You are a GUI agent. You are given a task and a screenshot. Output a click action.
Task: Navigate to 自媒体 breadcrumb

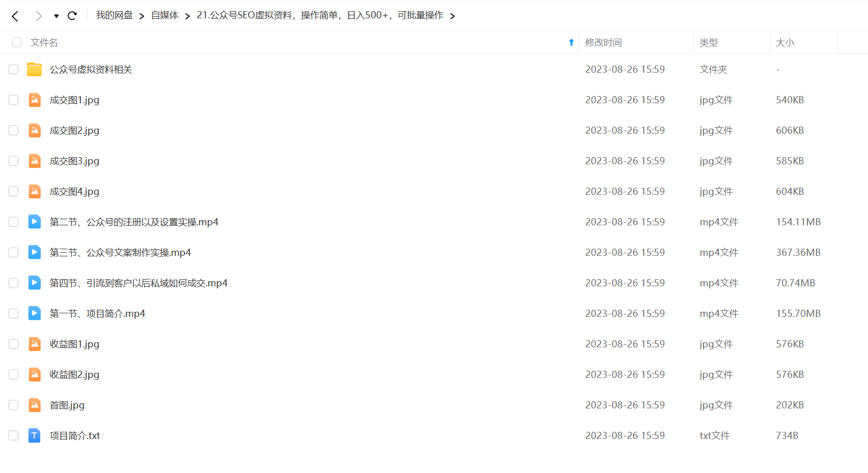(164, 15)
